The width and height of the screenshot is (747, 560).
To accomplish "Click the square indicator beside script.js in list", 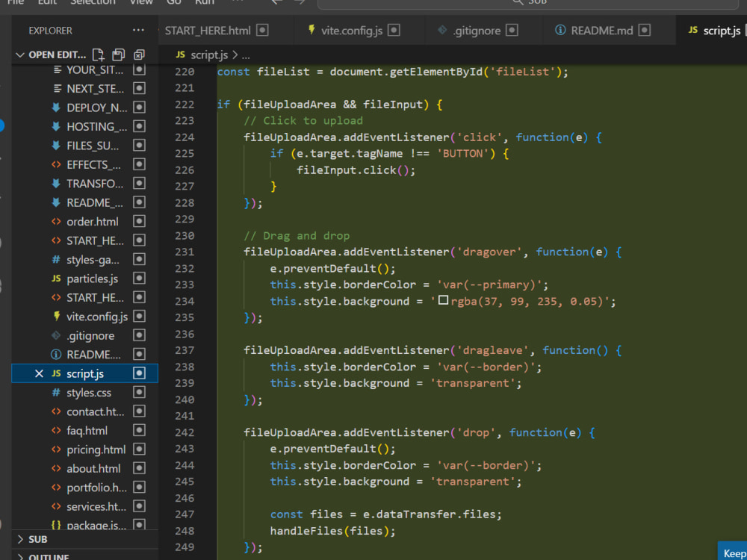I will (139, 373).
